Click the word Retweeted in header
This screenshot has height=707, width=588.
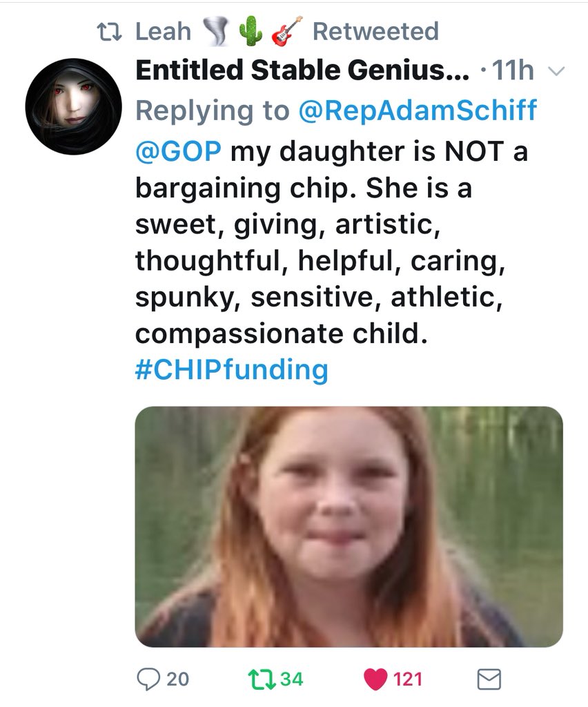(375, 31)
